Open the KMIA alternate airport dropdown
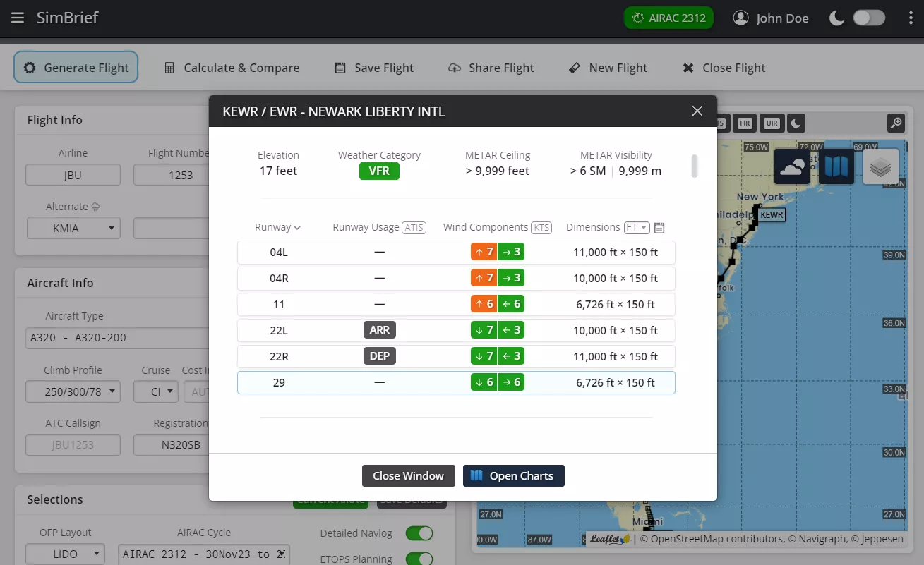This screenshot has height=565, width=924. (x=73, y=228)
